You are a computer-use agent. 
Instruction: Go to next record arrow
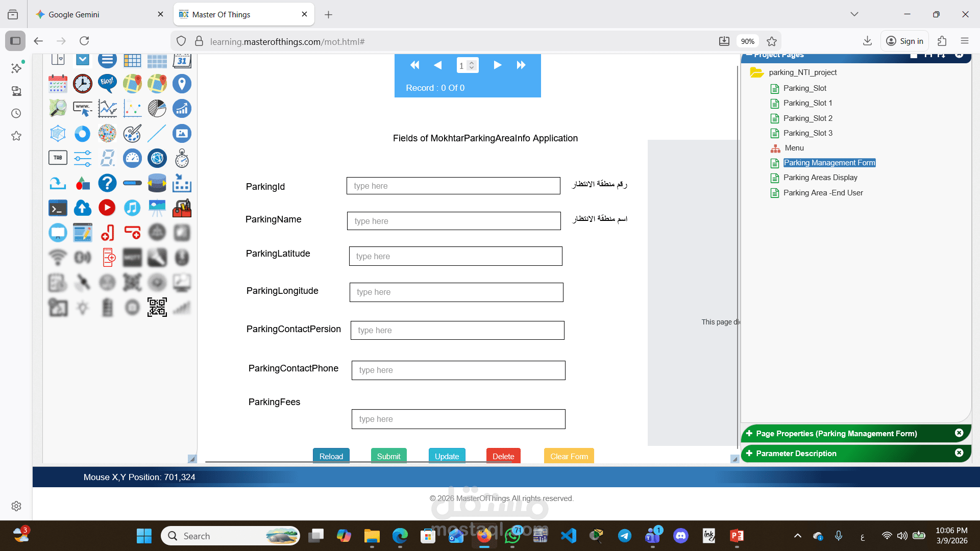coord(497,65)
